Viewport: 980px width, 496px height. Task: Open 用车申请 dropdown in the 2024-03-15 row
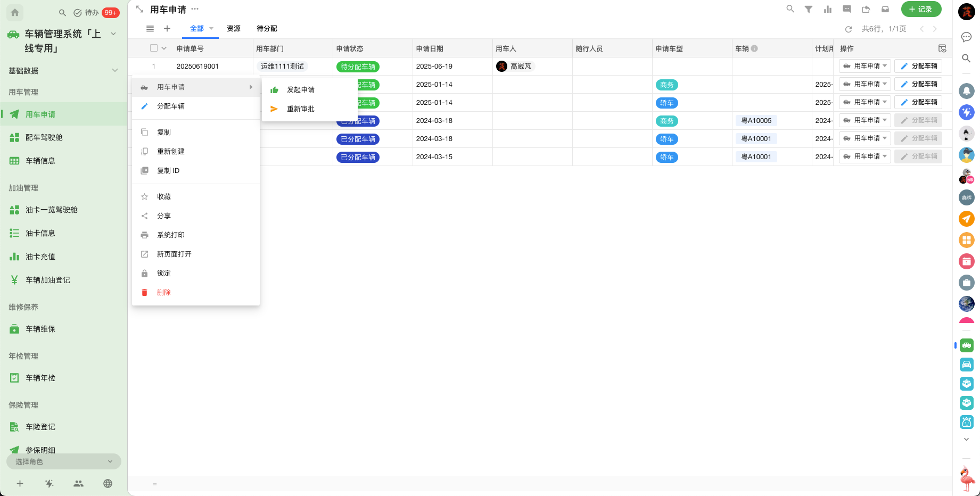point(865,156)
